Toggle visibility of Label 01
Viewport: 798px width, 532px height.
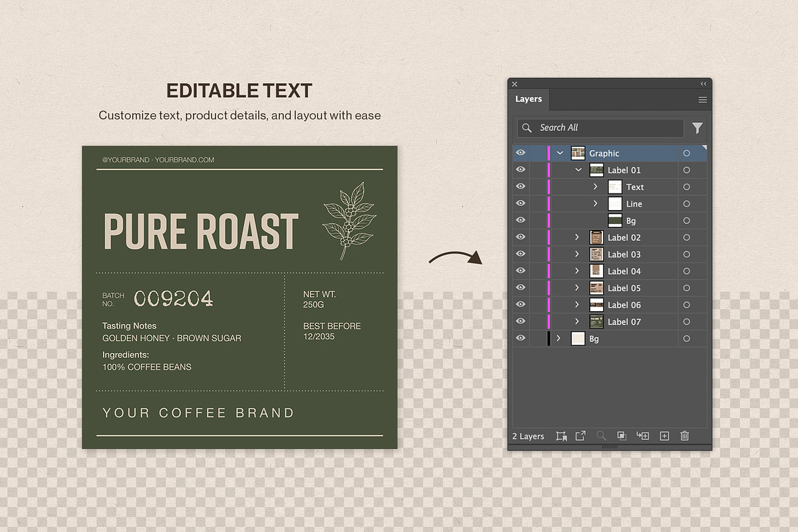coord(521,170)
